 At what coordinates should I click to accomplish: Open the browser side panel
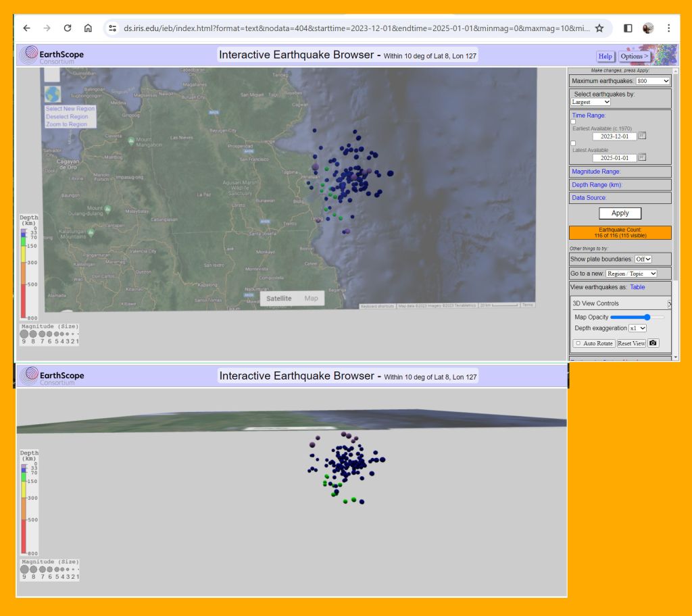628,28
